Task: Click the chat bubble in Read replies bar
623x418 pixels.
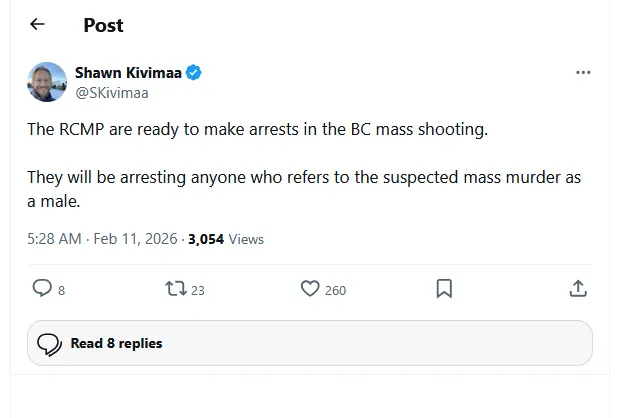Action: pyautogui.click(x=50, y=343)
